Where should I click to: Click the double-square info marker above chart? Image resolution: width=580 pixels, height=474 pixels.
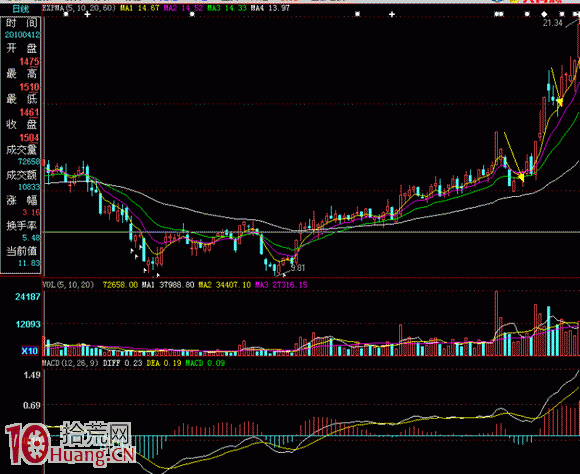click(499, 14)
